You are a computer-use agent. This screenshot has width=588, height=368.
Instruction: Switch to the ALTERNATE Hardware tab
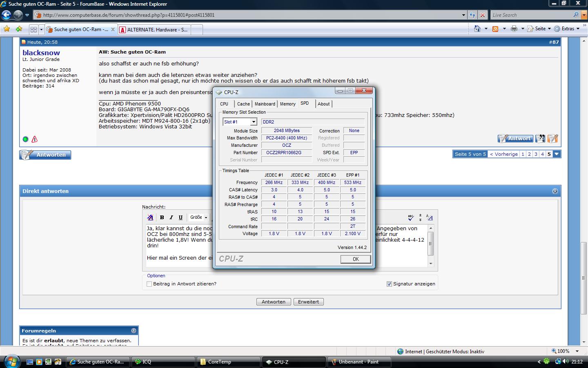click(x=154, y=29)
